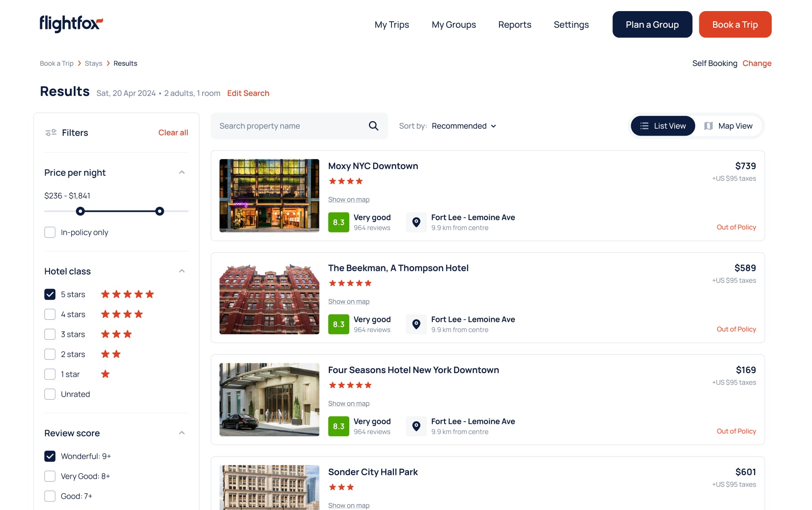812x510 pixels.
Task: Click the filters sliders icon
Action: coord(51,133)
